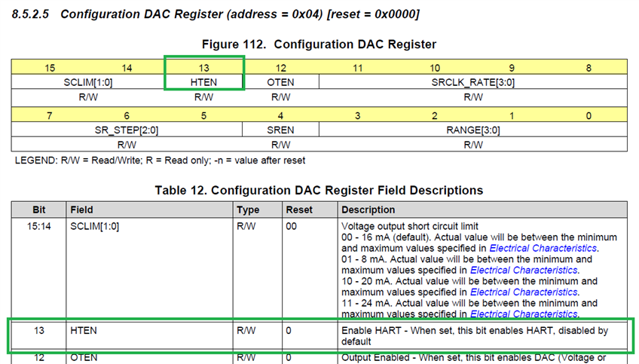
Task: Click R/W under HTEN in the figure
Action: click(203, 97)
